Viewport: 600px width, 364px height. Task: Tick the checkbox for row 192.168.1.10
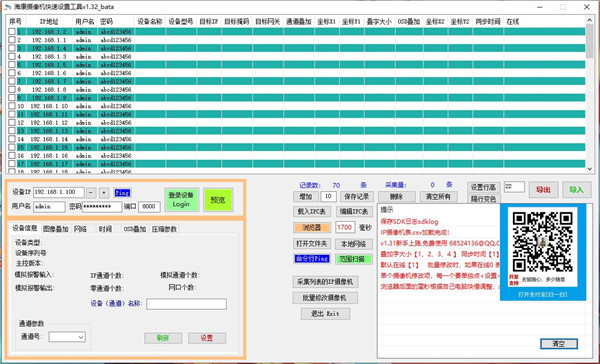coord(12,106)
